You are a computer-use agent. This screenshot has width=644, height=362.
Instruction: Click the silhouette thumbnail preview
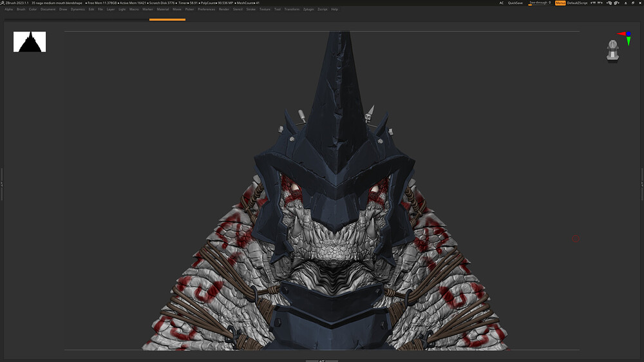[x=30, y=42]
